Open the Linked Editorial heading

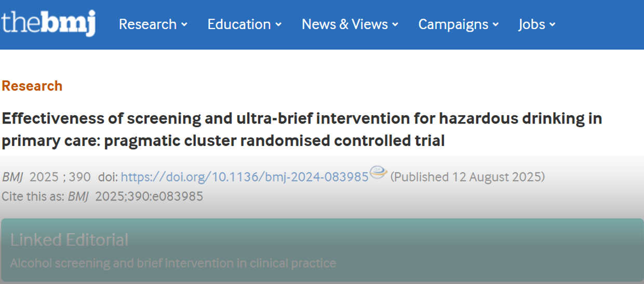click(x=69, y=240)
